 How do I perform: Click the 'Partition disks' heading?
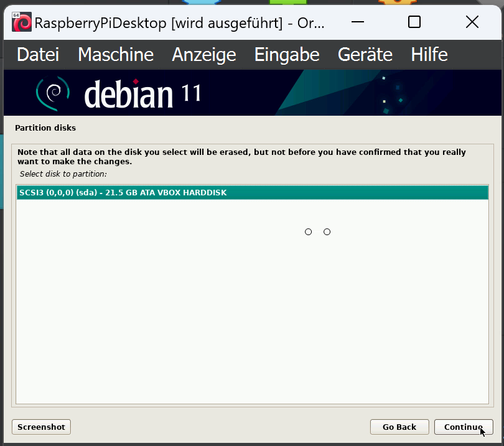[45, 128]
